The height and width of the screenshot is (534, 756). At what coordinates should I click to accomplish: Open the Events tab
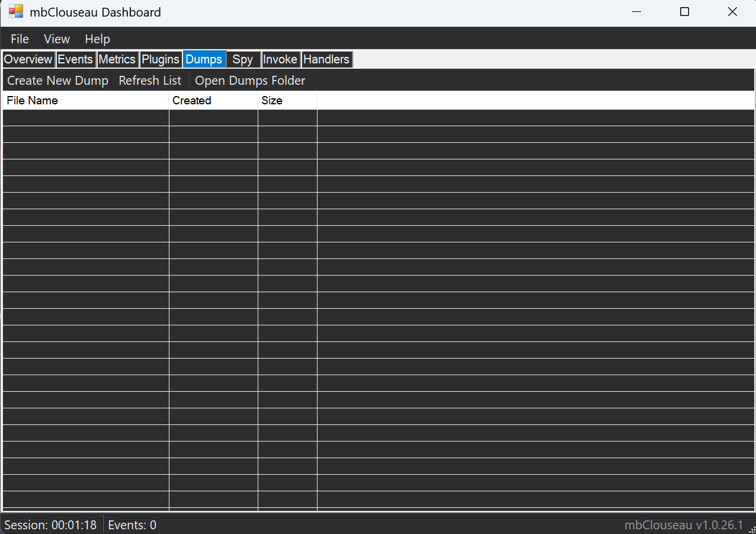point(76,59)
